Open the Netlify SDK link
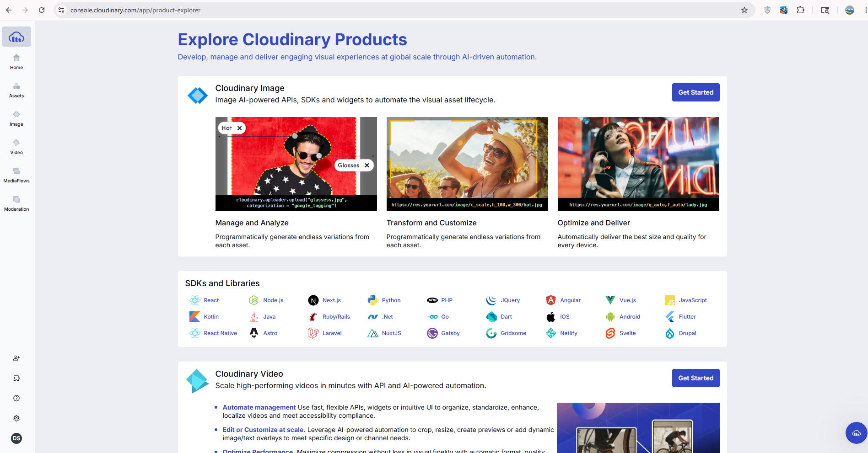The width and height of the screenshot is (868, 453). [569, 333]
